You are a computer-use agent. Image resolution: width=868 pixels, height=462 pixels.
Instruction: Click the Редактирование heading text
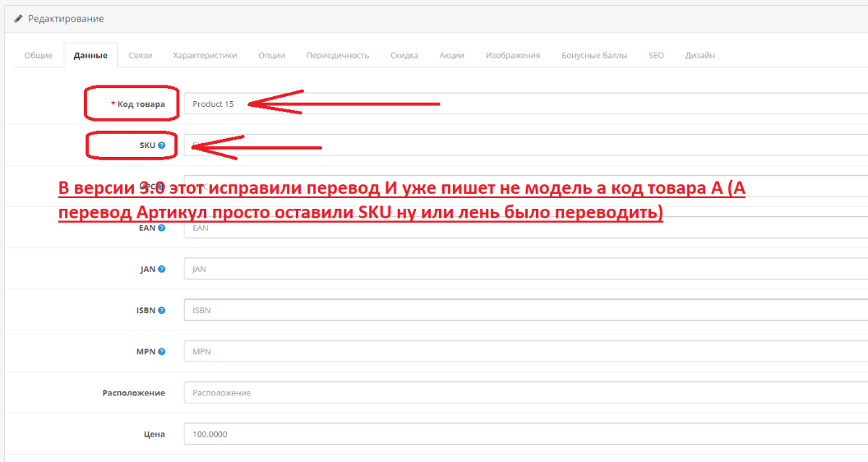point(66,19)
